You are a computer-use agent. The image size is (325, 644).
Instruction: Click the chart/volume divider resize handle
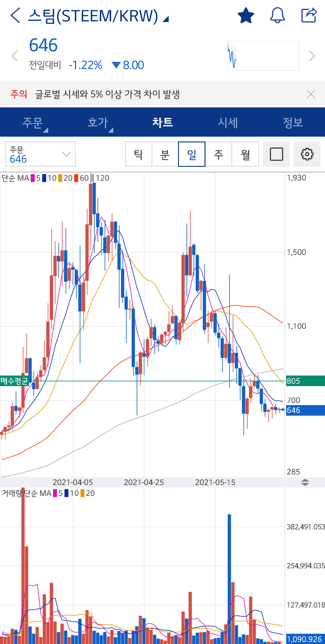305,482
